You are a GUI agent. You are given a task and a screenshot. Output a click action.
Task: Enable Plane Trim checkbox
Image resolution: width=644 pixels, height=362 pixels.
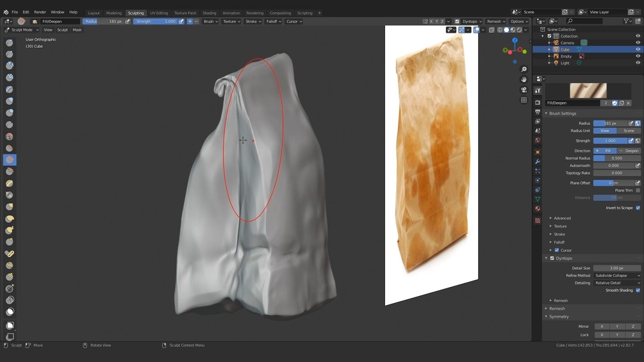[638, 190]
